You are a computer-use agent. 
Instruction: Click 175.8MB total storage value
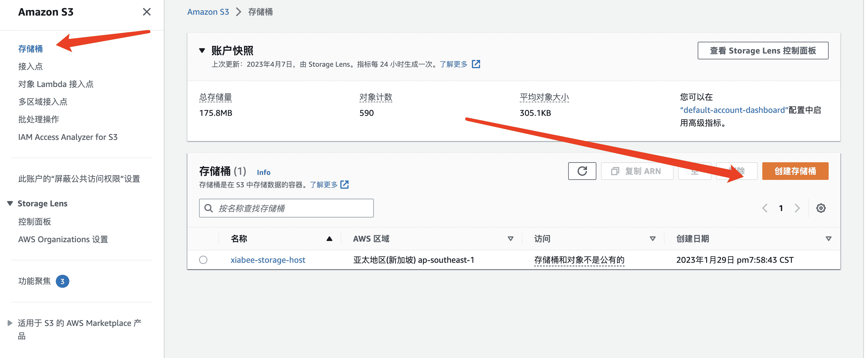(x=216, y=113)
